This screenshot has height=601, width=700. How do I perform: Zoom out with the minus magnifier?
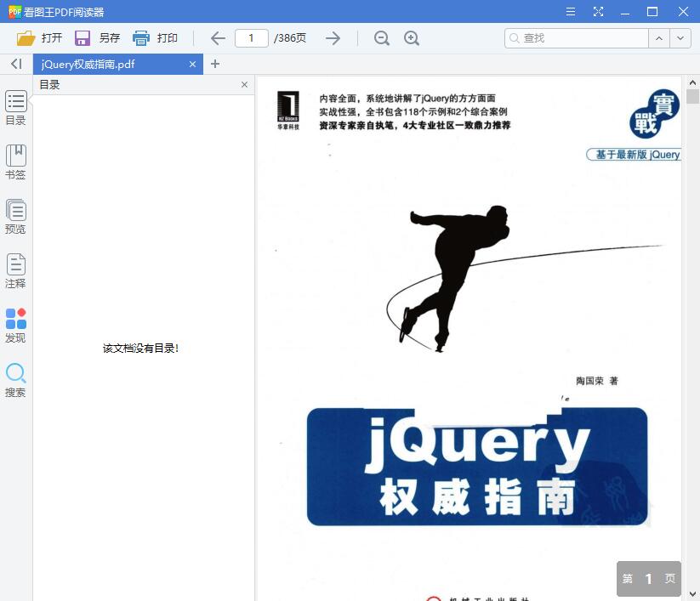pyautogui.click(x=382, y=38)
